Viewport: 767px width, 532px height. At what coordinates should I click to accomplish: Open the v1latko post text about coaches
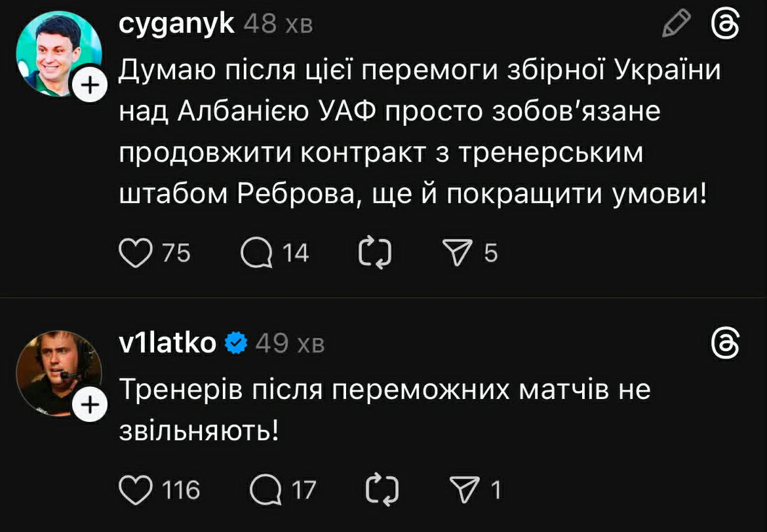pos(385,409)
